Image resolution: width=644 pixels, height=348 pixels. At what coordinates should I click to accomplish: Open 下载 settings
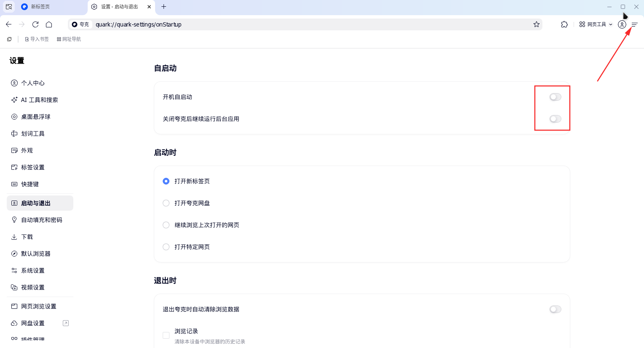coord(40,237)
